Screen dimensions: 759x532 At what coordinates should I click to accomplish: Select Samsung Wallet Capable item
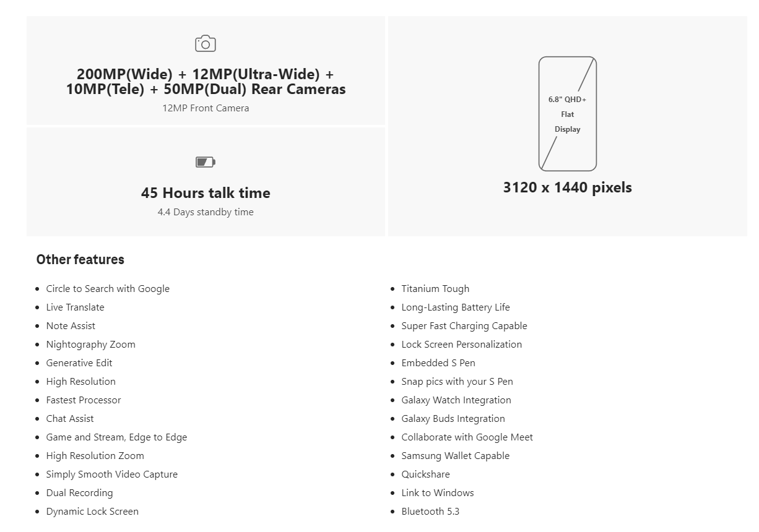click(456, 456)
